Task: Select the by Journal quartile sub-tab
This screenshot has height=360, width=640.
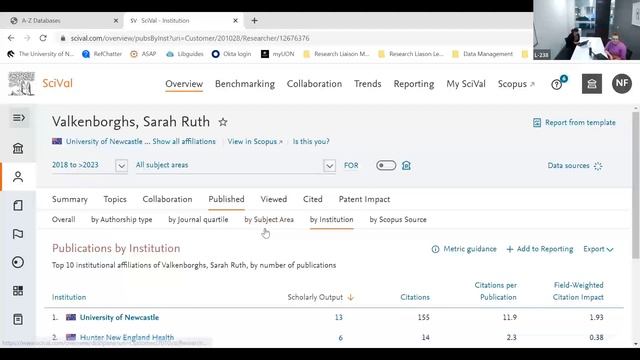Action: tap(198, 220)
